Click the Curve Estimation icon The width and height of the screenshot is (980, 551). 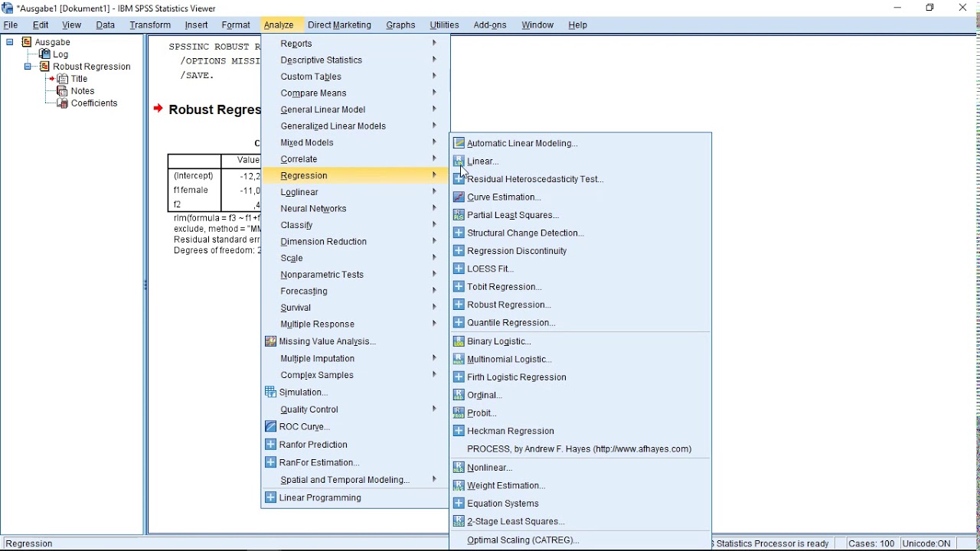(459, 197)
